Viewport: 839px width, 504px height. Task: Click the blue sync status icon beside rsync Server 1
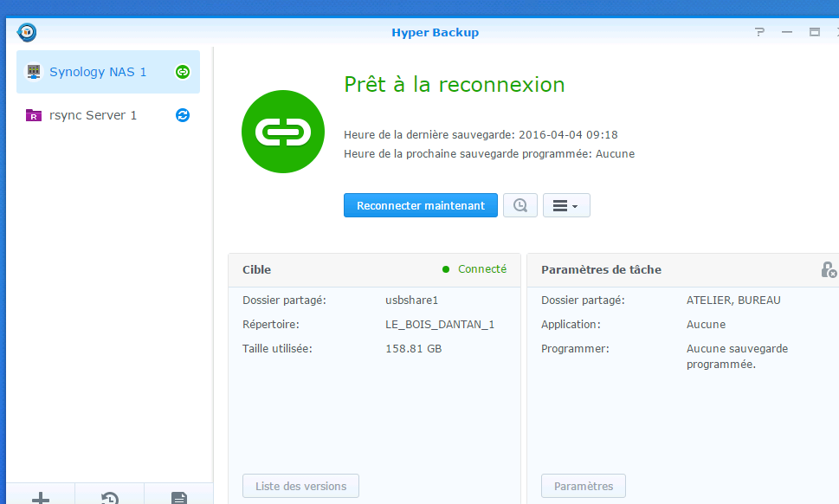(183, 115)
